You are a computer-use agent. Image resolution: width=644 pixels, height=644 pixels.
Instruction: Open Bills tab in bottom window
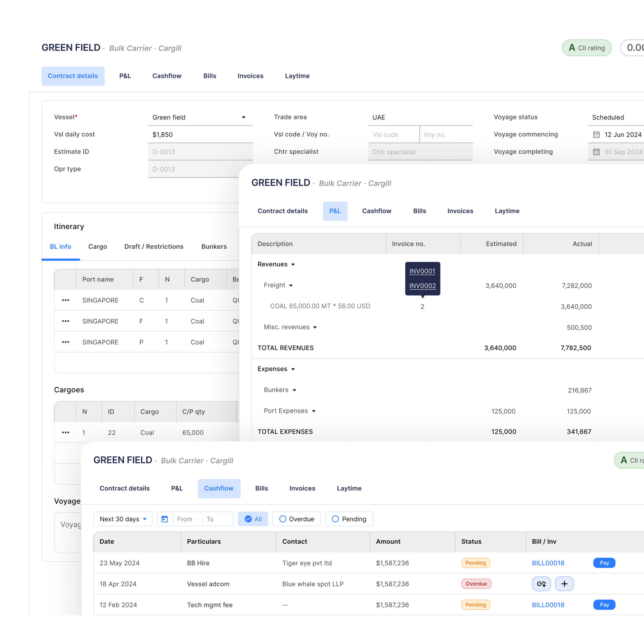click(262, 488)
